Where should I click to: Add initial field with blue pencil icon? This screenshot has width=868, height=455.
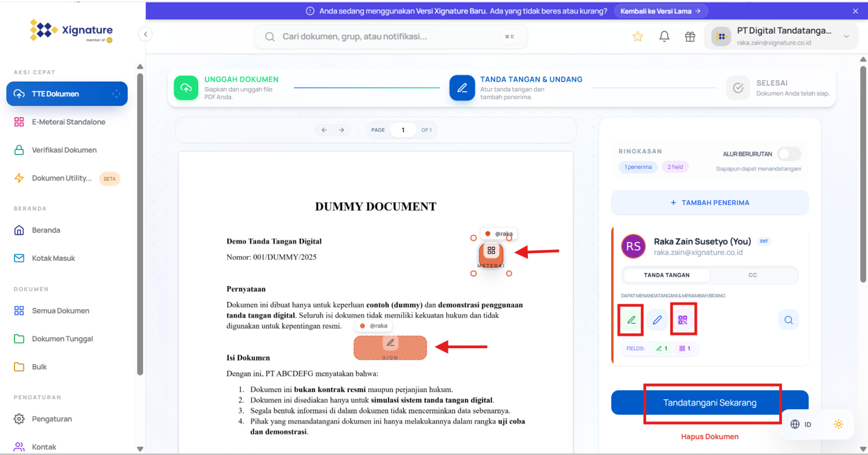(x=657, y=320)
